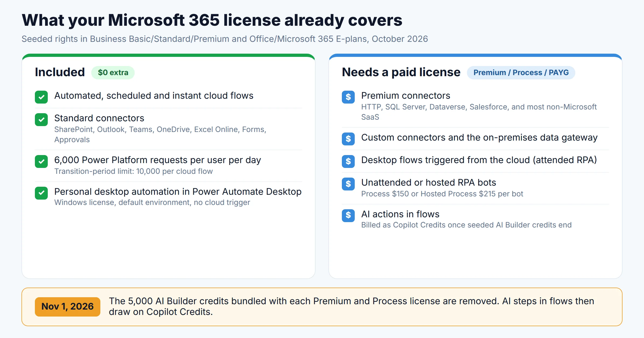644x338 pixels.
Task: Click the dollar icon beside Desktop flows triggered from the cloud
Action: coord(348,161)
